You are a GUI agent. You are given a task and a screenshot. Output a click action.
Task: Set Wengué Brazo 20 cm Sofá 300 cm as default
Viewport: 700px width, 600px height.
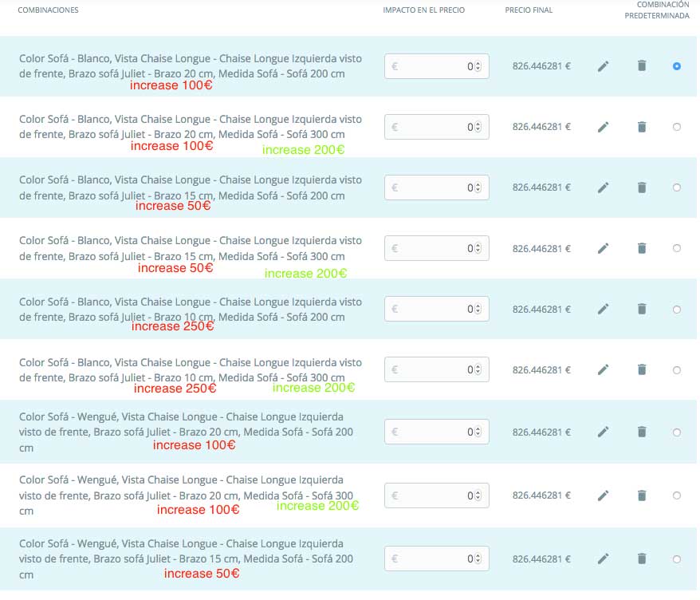[x=677, y=495]
